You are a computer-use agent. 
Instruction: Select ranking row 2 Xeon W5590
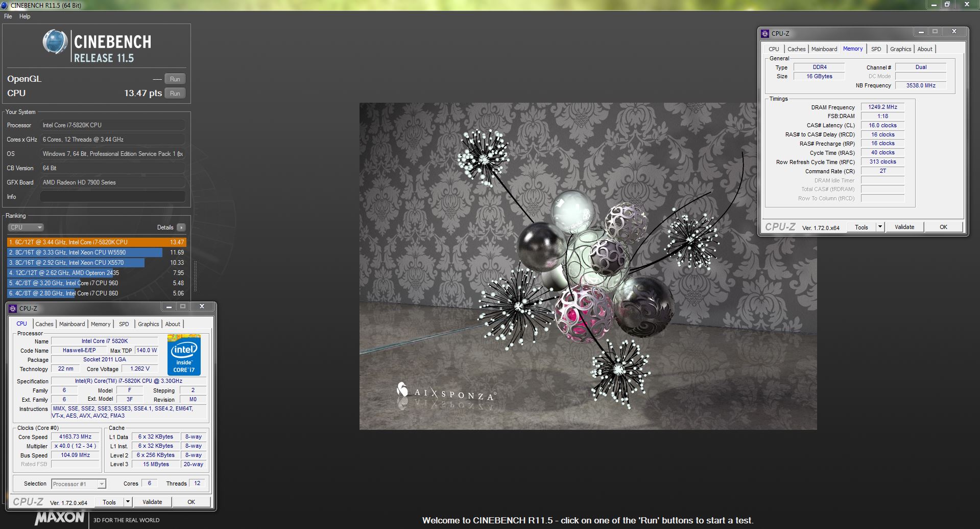[97, 252]
